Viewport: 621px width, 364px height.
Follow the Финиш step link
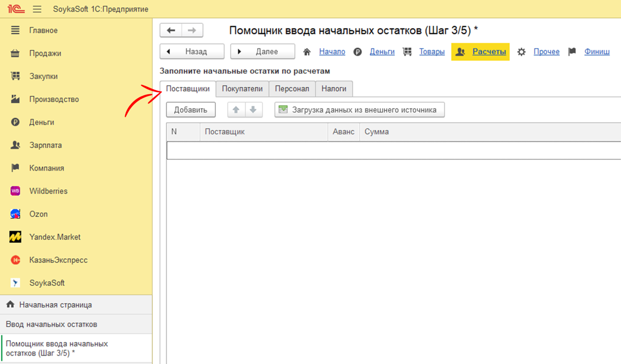coord(597,52)
